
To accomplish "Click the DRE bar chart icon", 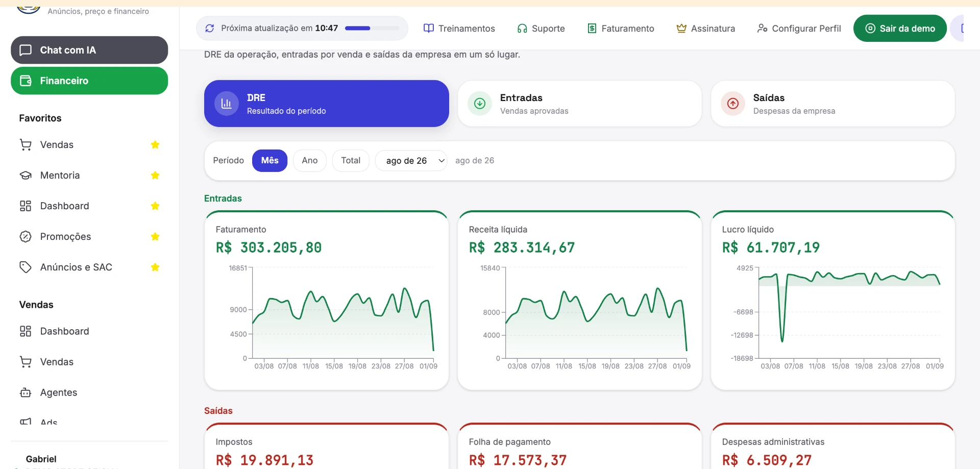I will 227,104.
